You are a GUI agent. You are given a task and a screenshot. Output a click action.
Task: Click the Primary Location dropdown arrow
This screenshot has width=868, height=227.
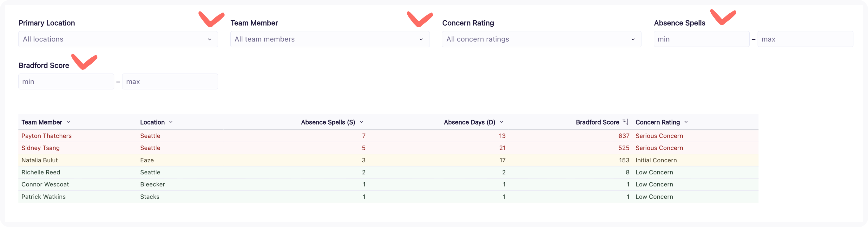point(210,39)
